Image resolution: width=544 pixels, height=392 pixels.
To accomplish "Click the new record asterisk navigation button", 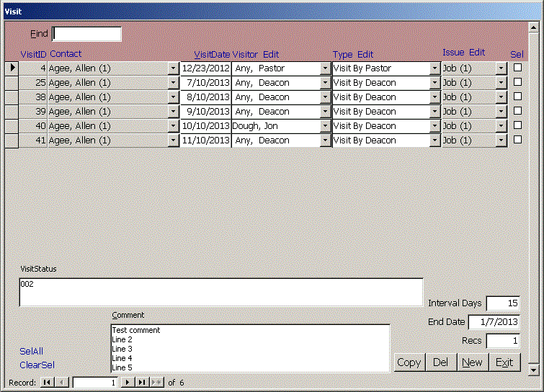I will (157, 383).
